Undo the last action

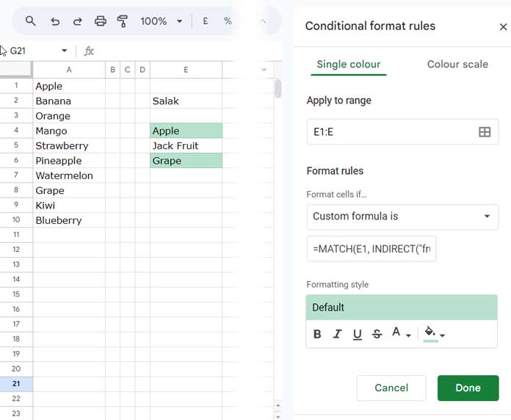55,21
